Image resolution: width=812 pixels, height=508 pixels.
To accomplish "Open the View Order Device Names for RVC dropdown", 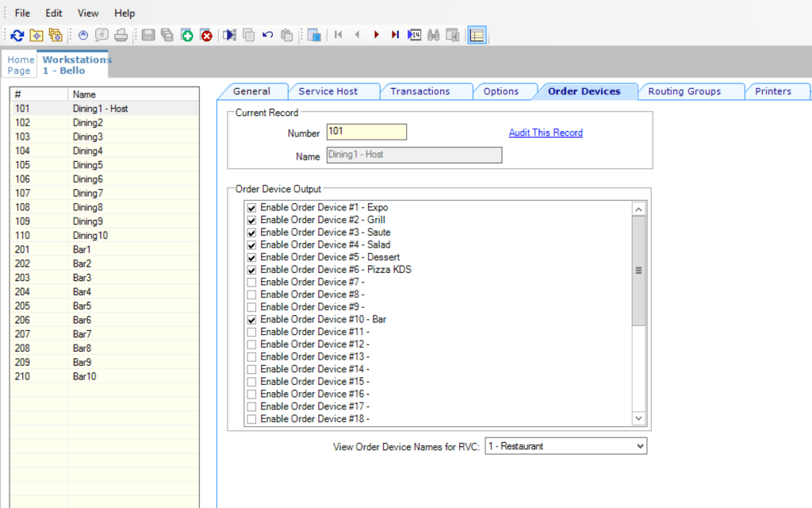I will click(565, 446).
